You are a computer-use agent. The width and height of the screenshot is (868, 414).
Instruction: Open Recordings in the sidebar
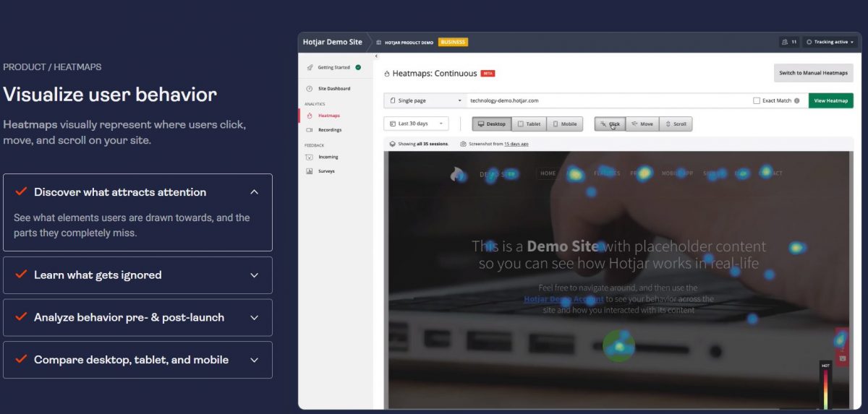(330, 130)
